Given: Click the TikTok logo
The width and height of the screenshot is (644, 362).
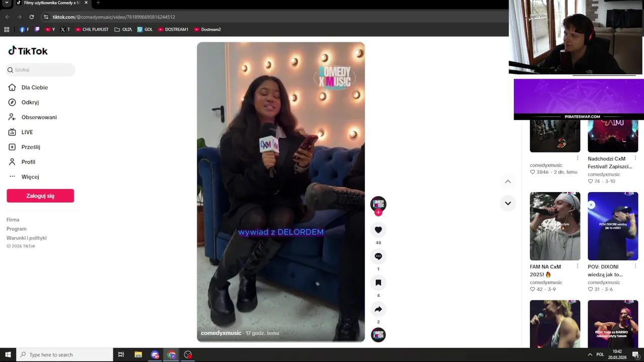Looking at the screenshot, I should (x=28, y=51).
